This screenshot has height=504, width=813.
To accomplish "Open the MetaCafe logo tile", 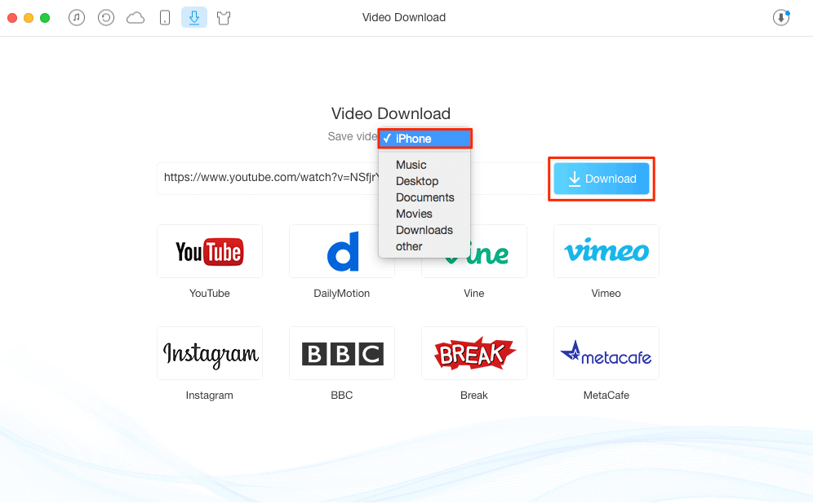I will coord(606,353).
